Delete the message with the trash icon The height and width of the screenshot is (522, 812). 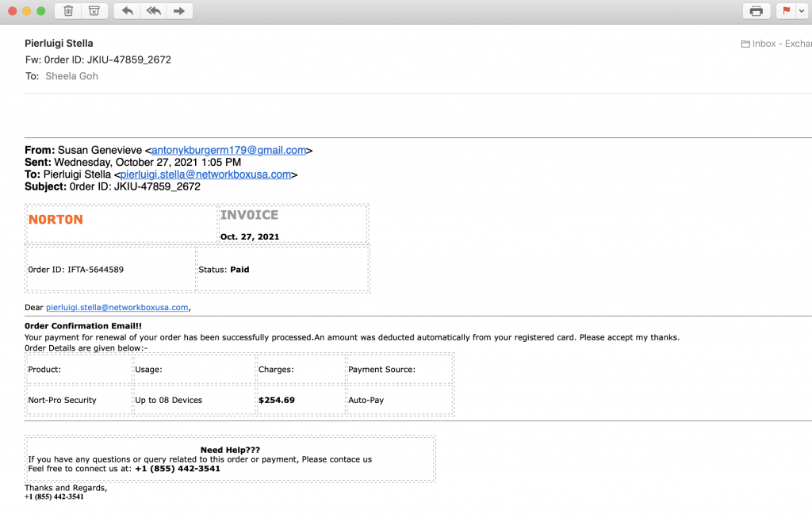click(x=68, y=11)
